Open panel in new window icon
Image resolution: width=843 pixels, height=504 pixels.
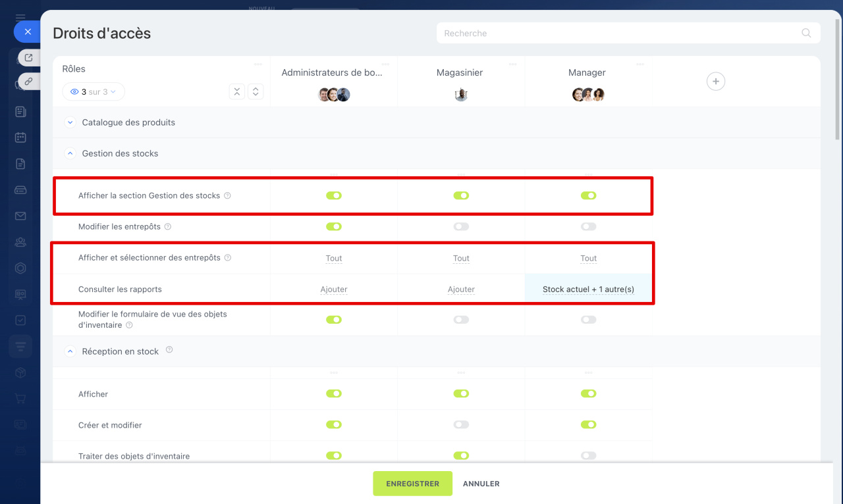(x=28, y=58)
